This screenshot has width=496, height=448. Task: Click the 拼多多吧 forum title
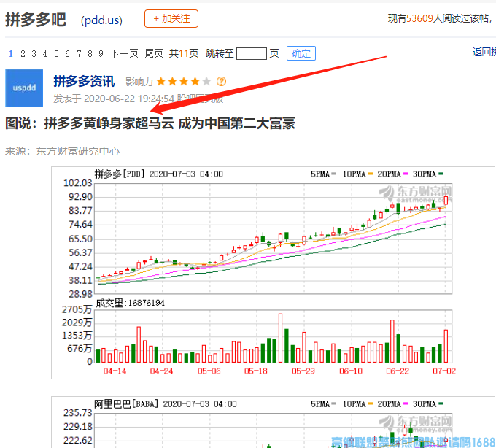(36, 20)
